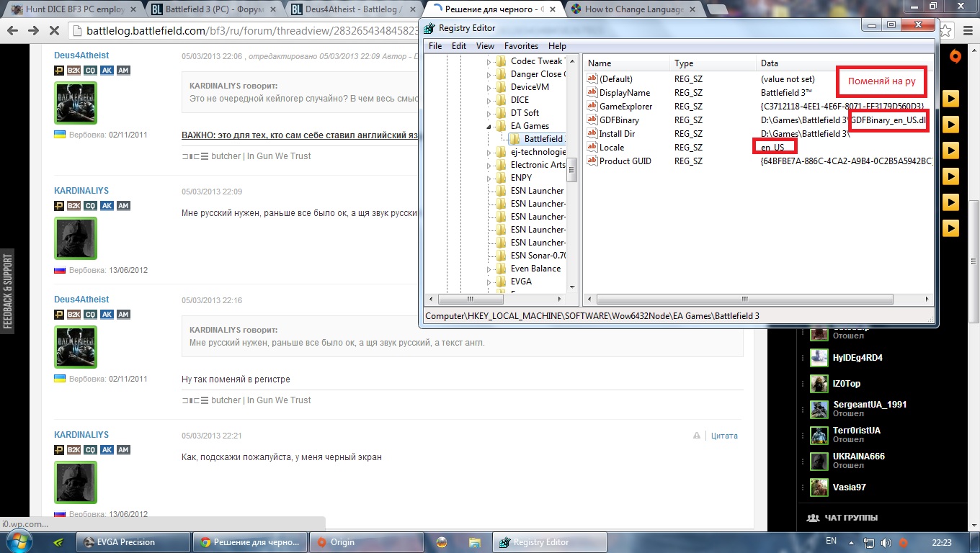Expand the DICE registry key
The width and height of the screenshot is (980, 553).
point(489,100)
